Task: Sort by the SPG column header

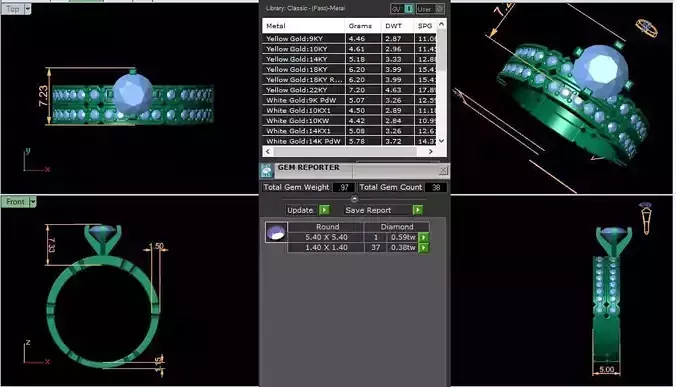Action: coord(425,26)
